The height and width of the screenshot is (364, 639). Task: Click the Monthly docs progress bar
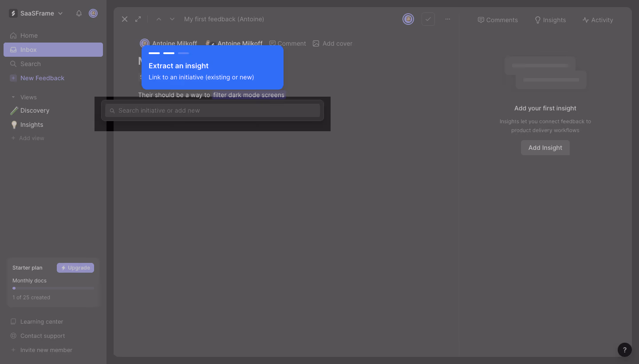[x=53, y=288]
